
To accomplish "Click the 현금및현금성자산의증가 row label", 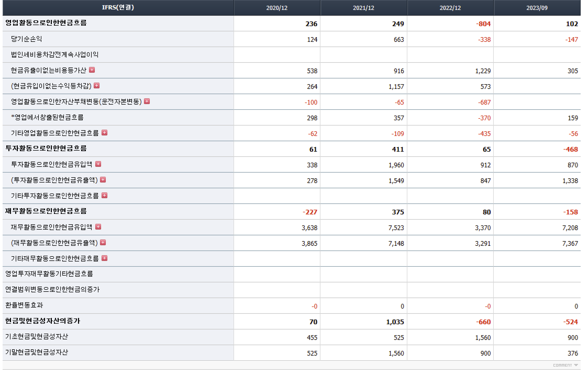I will tap(43, 321).
